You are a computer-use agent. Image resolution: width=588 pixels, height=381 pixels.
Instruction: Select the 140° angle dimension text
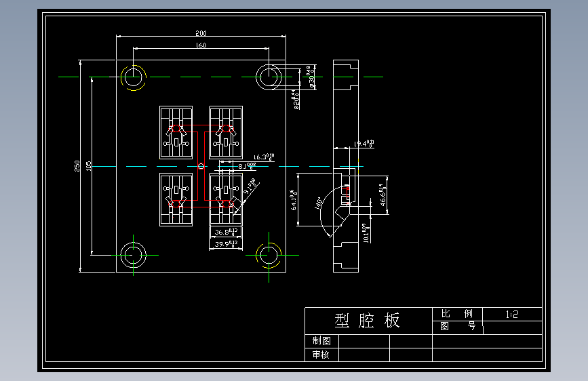tap(318, 203)
